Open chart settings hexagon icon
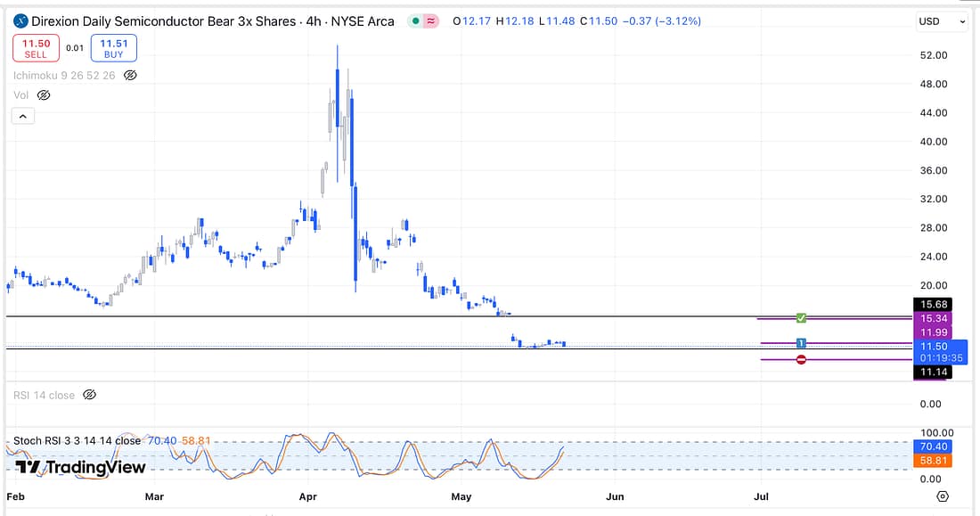The image size is (980, 516). pos(943,496)
